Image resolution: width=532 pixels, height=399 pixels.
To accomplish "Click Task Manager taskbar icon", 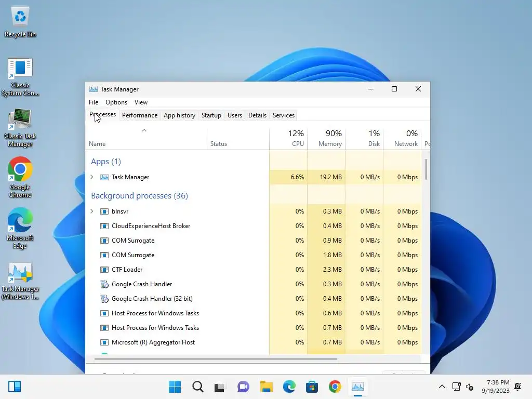I will (358, 387).
